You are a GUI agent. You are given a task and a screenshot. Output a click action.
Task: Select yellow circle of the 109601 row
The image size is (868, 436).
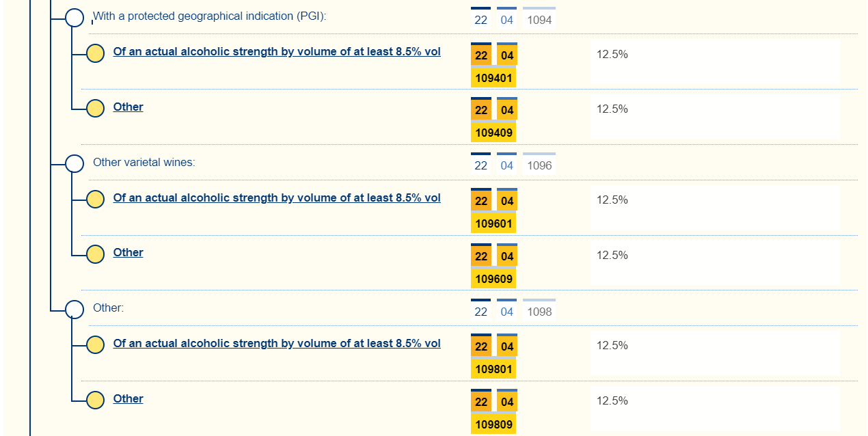95,199
